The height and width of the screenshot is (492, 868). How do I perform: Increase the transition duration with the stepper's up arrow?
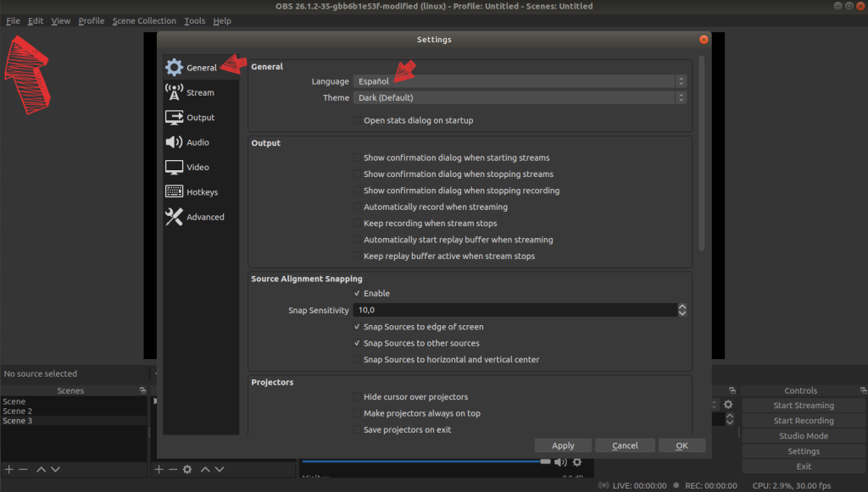click(730, 417)
